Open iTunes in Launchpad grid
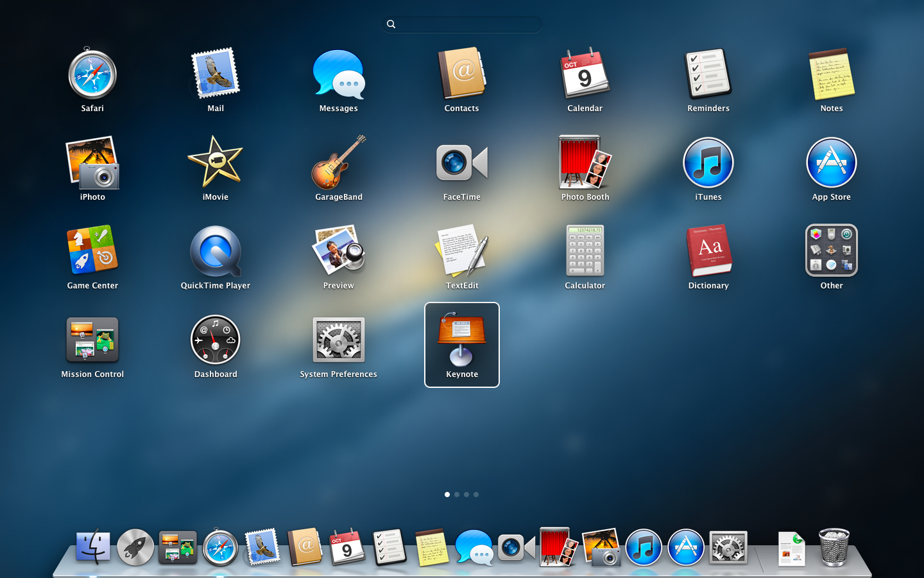 click(708, 162)
